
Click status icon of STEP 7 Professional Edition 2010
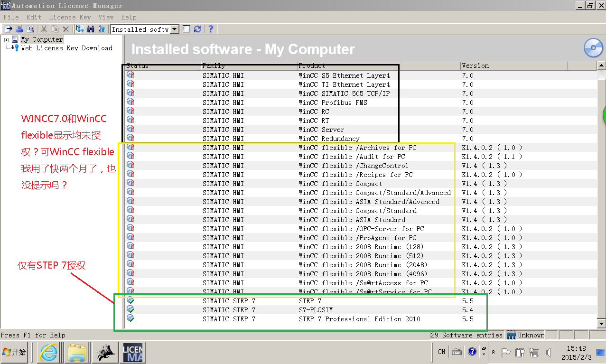point(131,318)
